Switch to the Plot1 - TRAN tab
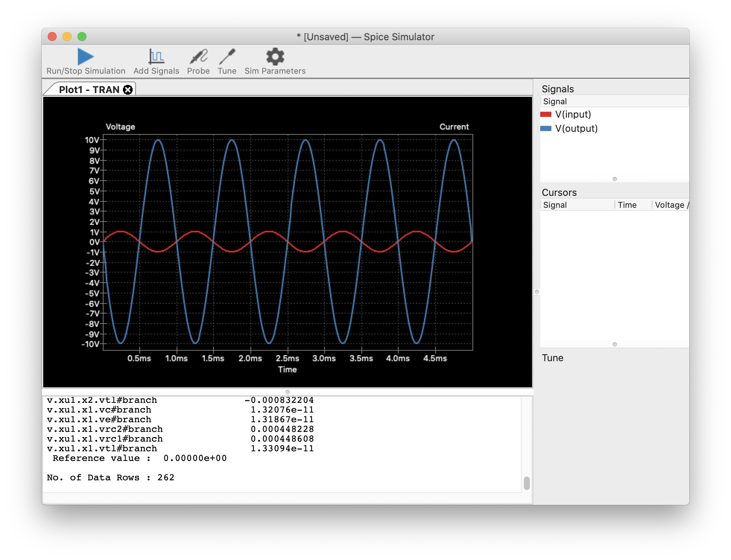731x560 pixels. click(x=89, y=90)
